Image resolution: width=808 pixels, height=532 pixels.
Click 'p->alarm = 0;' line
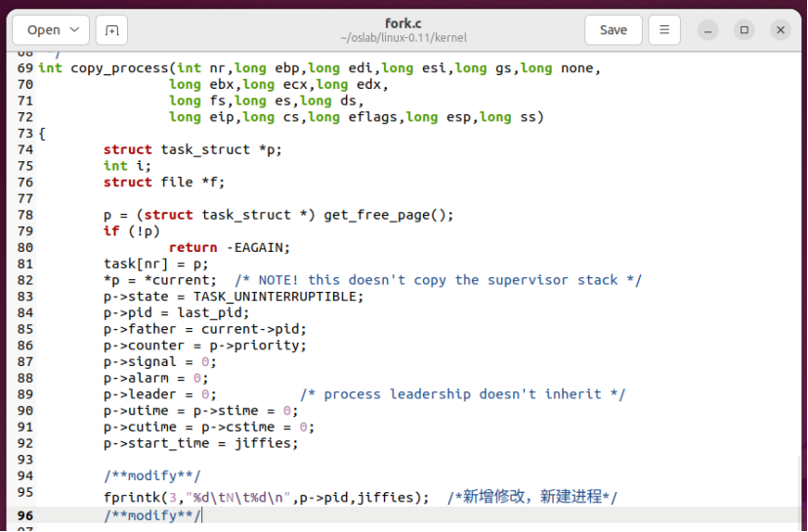[x=156, y=379]
